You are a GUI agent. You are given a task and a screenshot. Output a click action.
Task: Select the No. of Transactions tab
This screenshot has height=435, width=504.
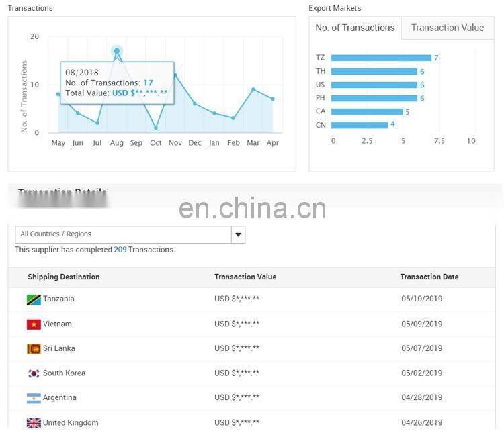pyautogui.click(x=355, y=28)
